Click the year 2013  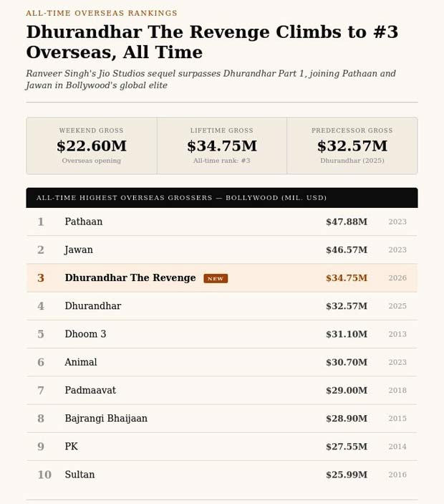[x=397, y=334]
